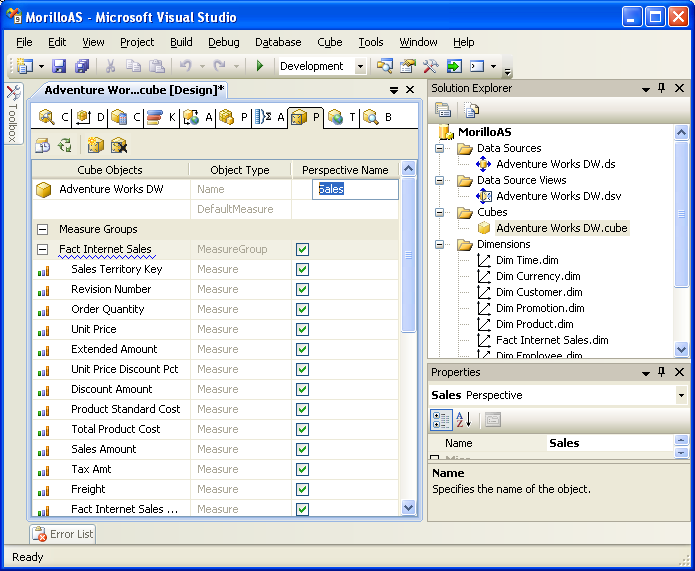Click the Undo toolbar icon

click(185, 66)
